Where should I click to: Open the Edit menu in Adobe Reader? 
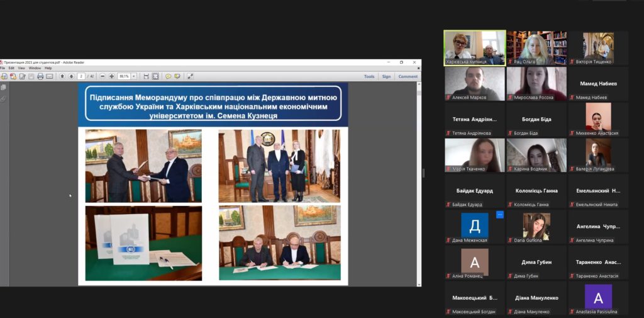11,68
